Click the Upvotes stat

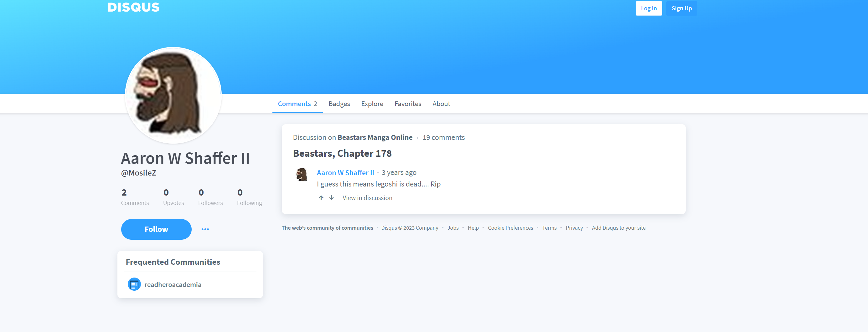(173, 197)
